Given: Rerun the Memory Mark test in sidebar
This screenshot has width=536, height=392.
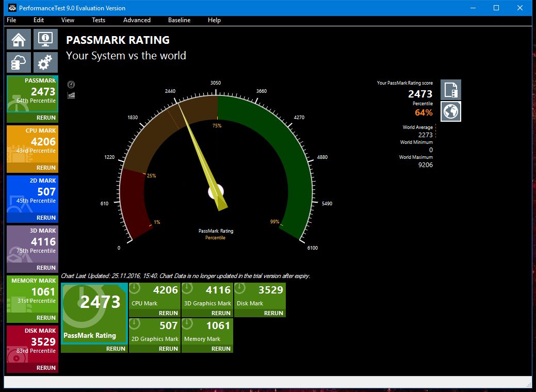Looking at the screenshot, I should [x=46, y=318].
